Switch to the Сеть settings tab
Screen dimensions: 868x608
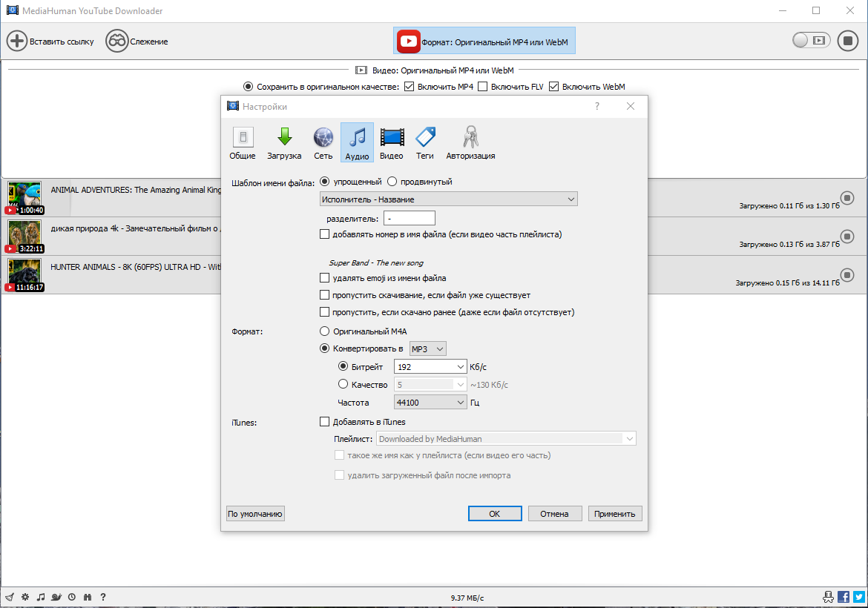tap(323, 143)
